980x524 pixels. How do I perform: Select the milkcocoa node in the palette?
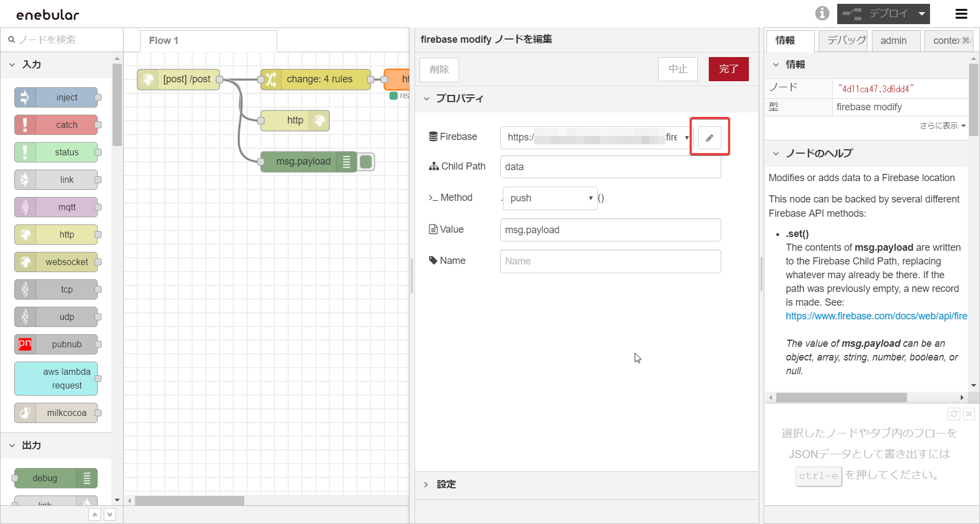pyautogui.click(x=55, y=413)
